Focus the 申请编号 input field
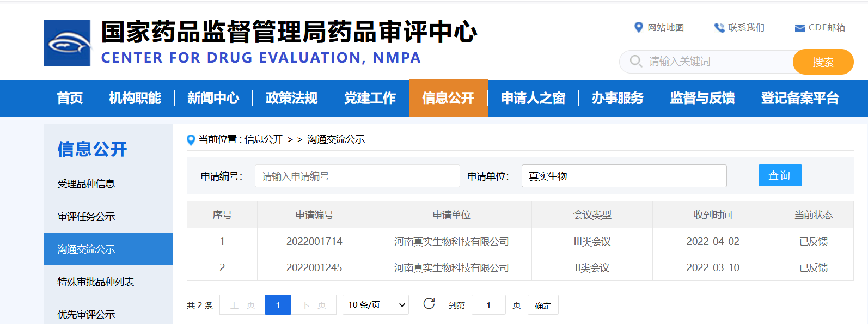 [357, 176]
